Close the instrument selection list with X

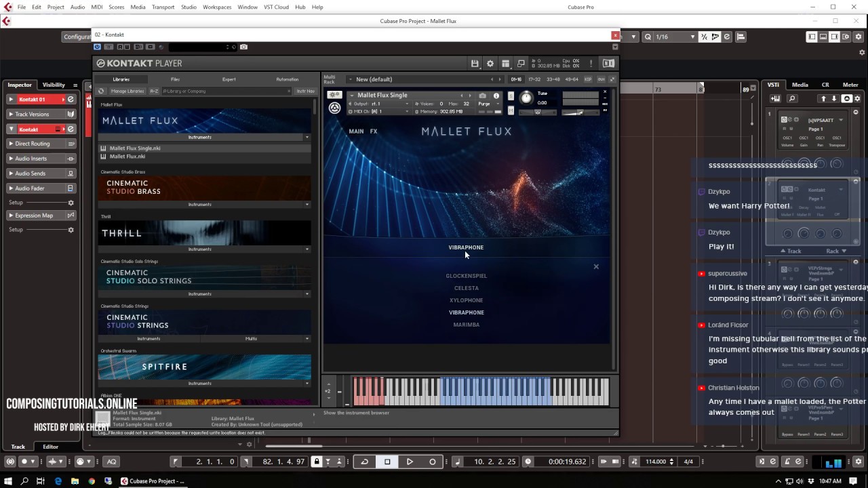(x=596, y=266)
